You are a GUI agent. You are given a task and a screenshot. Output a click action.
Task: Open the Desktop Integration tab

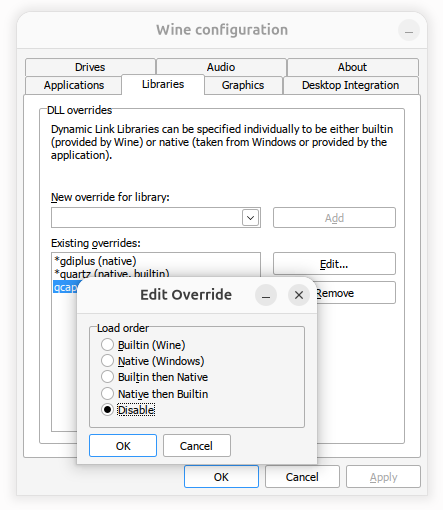coord(351,85)
